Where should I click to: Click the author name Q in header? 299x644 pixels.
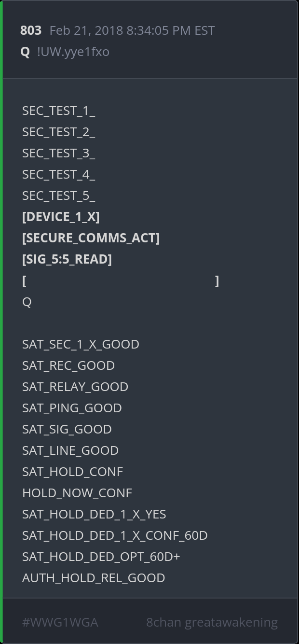pos(25,52)
